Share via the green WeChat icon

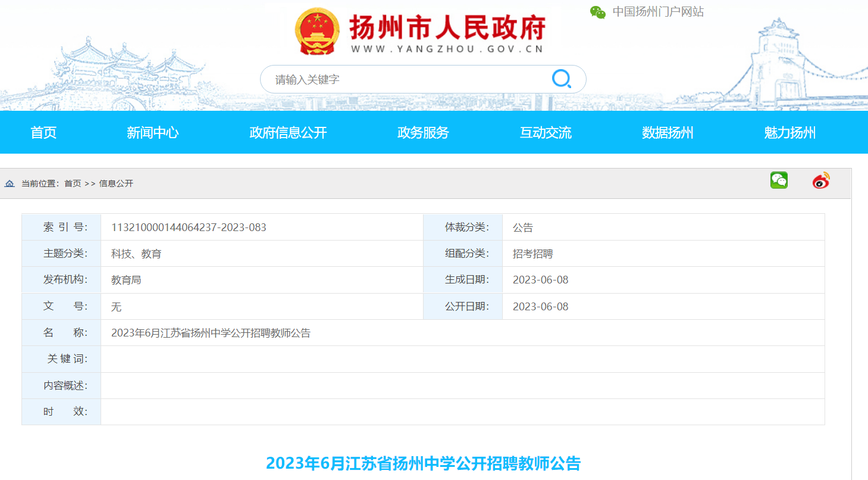coord(779,180)
